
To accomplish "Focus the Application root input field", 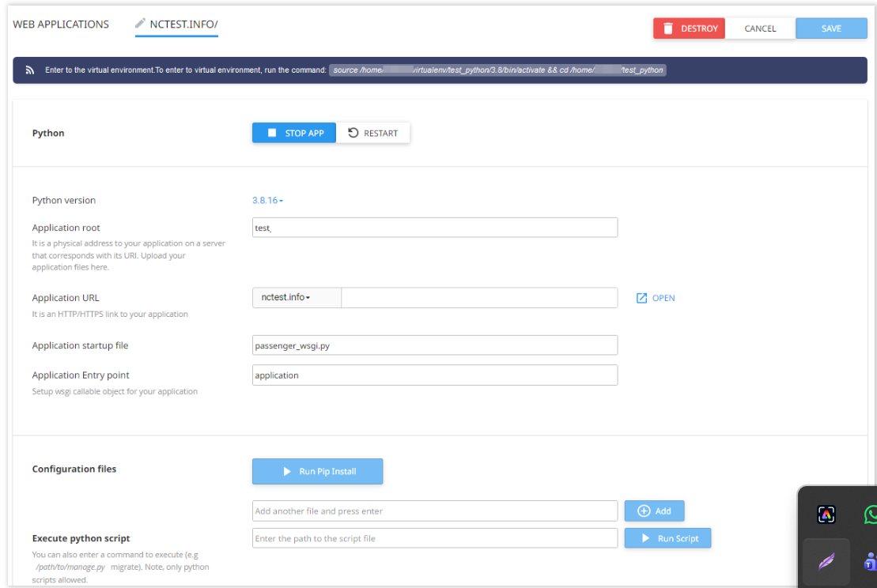I will (435, 228).
